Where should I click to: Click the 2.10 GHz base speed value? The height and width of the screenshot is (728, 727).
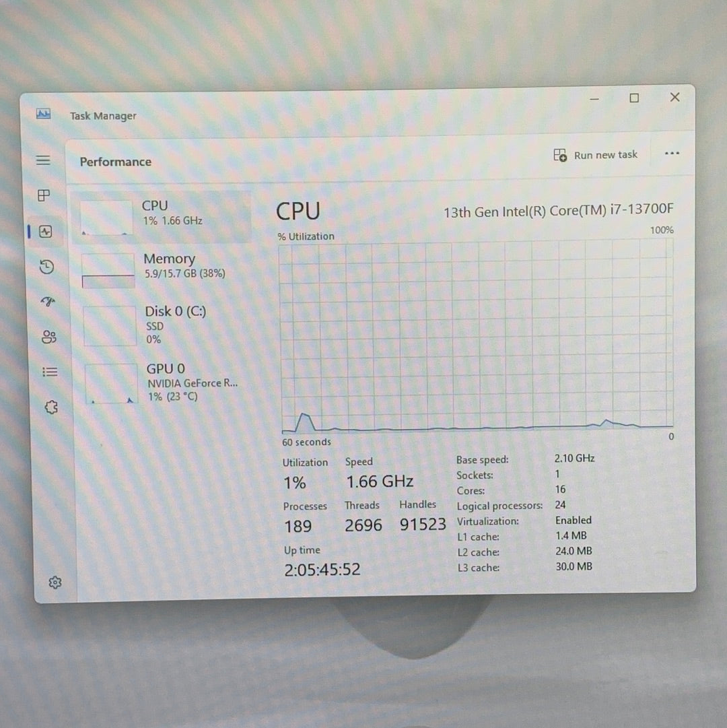pos(574,458)
